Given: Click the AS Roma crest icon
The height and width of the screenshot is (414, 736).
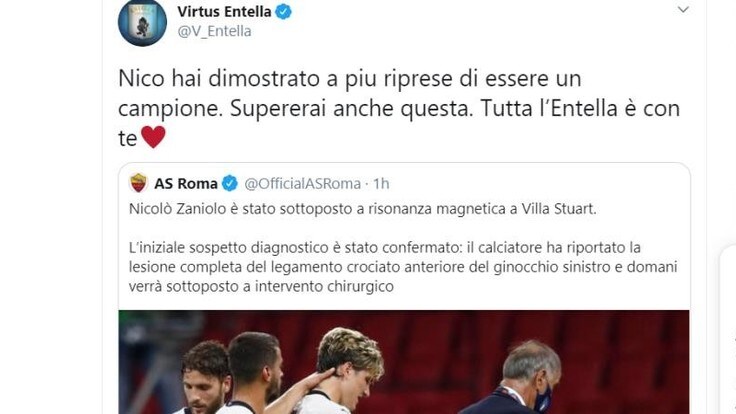Looking at the screenshot, I should [x=138, y=183].
